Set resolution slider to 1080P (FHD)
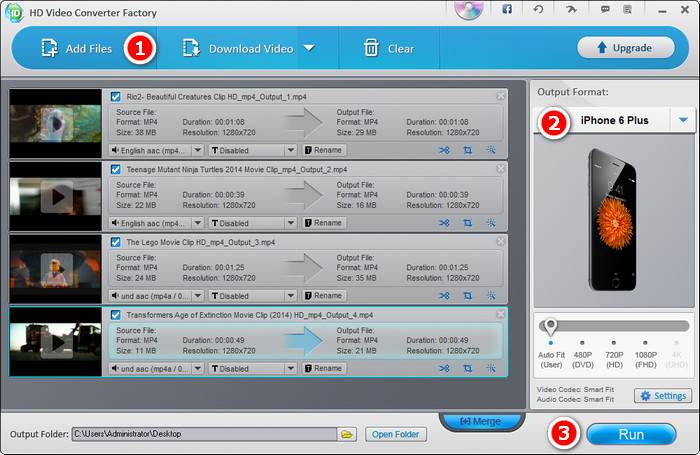 [x=646, y=343]
